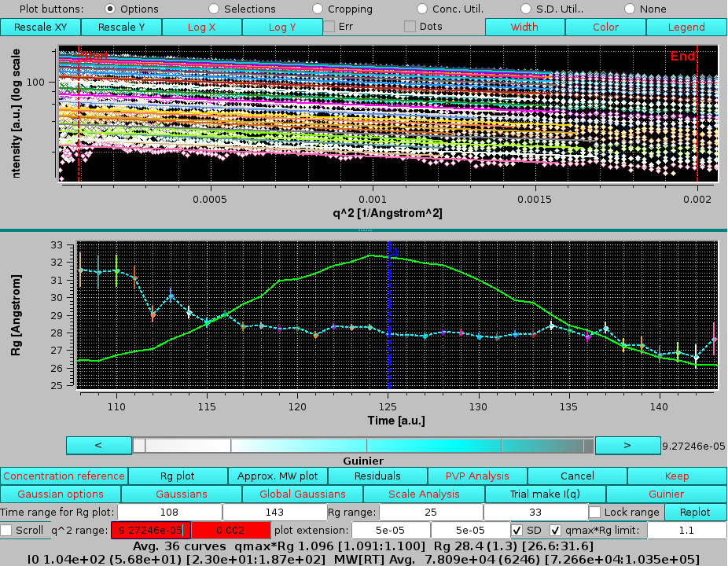The width and height of the screenshot is (728, 566).
Task: Switch to S.D. Util. mode
Action: click(527, 9)
